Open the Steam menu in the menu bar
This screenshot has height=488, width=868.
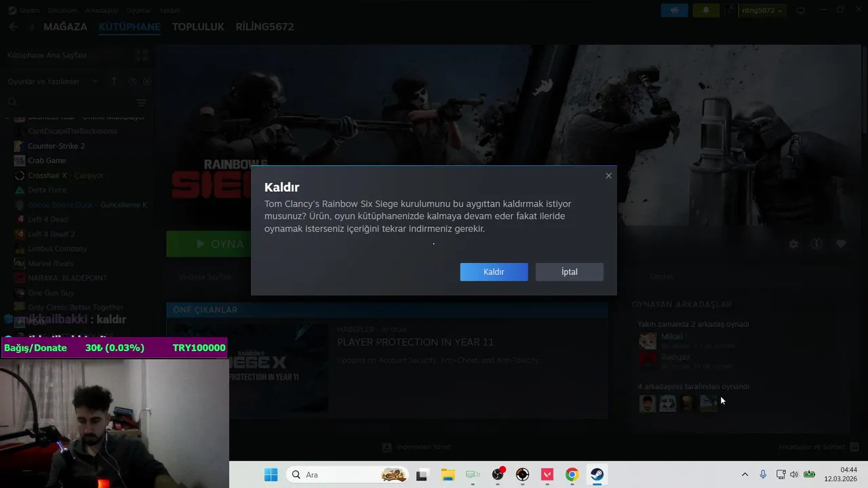29,10
